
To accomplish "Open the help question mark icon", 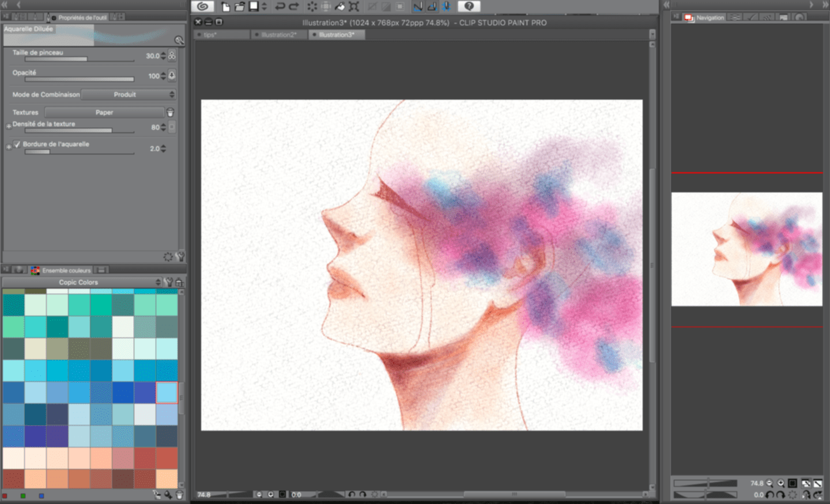I will 469,6.
